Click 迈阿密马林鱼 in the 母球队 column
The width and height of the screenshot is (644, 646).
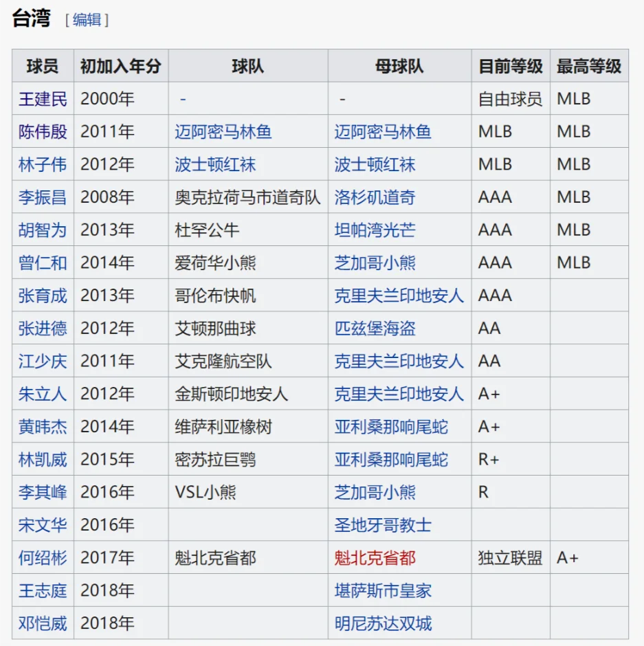click(383, 131)
